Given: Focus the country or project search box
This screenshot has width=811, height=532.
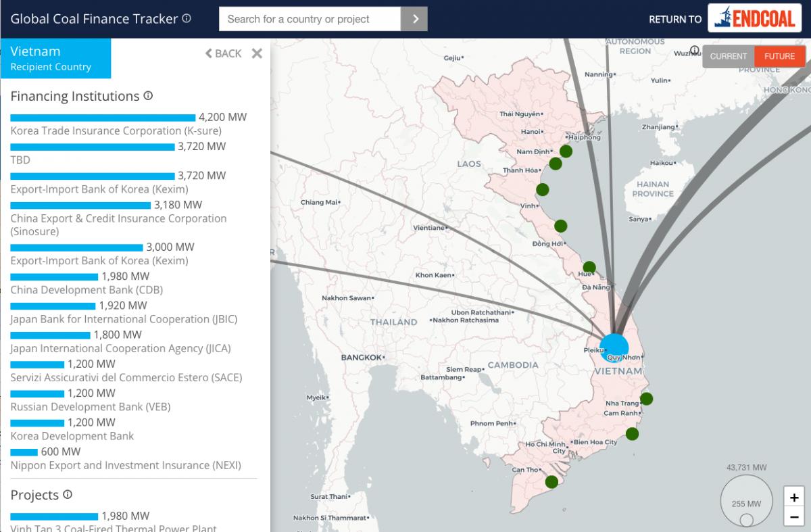Looking at the screenshot, I should (x=310, y=19).
